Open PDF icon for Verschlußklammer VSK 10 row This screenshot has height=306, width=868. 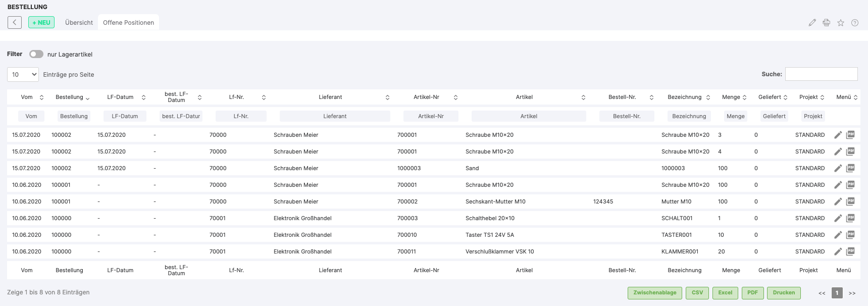pyautogui.click(x=851, y=251)
